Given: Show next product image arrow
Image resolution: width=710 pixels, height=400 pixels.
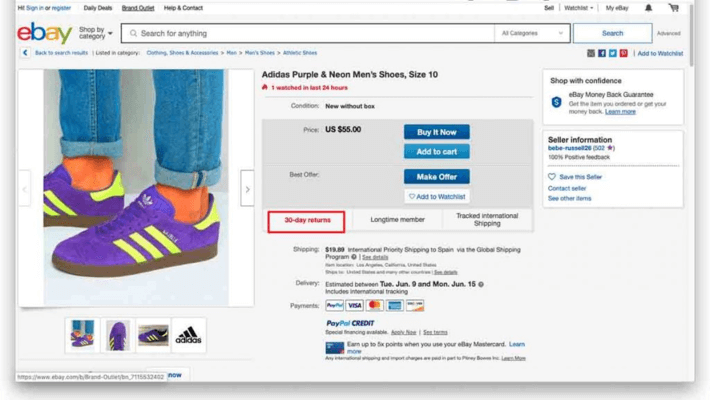Looking at the screenshot, I should tap(247, 187).
